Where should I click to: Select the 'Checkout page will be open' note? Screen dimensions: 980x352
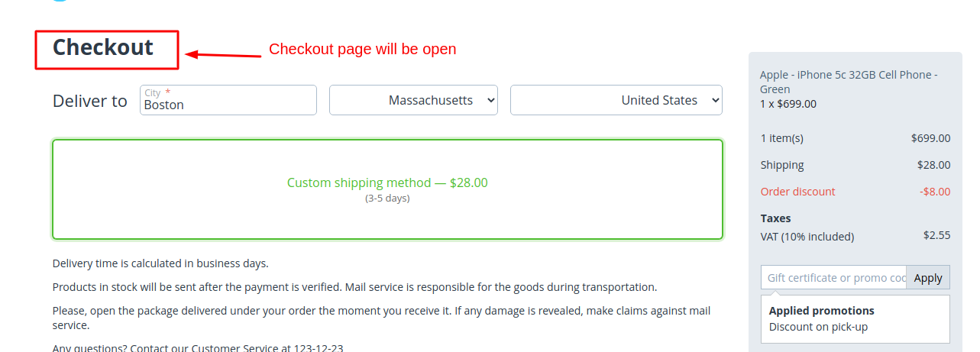(362, 49)
